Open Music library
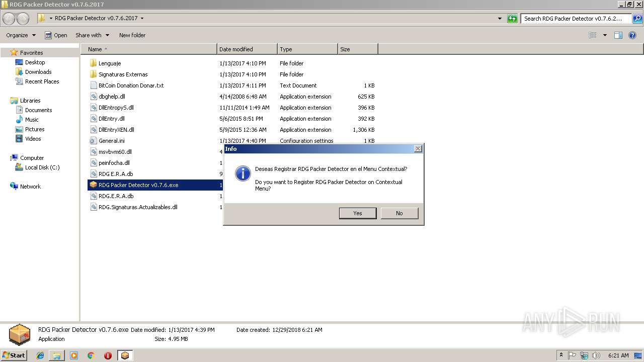The height and width of the screenshot is (362, 644). tap(32, 120)
